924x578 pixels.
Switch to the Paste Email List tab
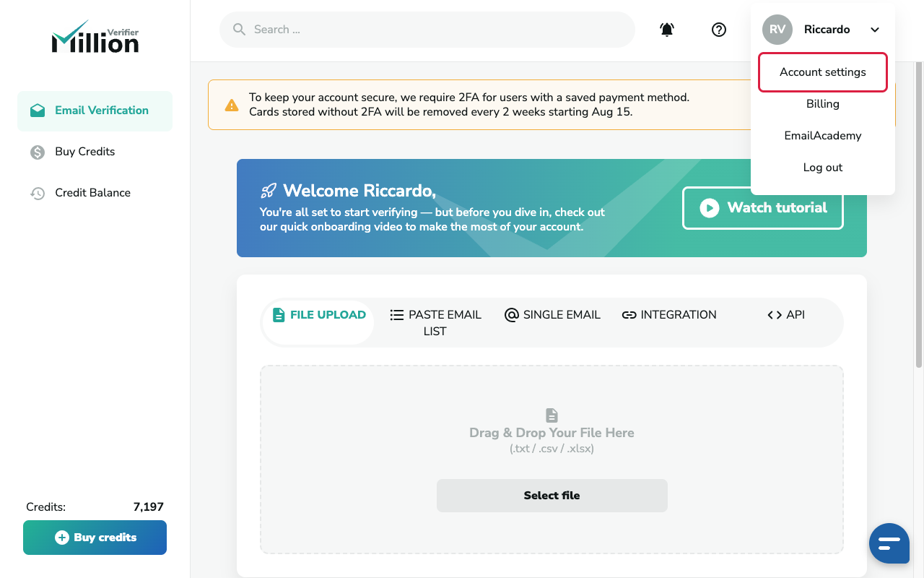[435, 323]
